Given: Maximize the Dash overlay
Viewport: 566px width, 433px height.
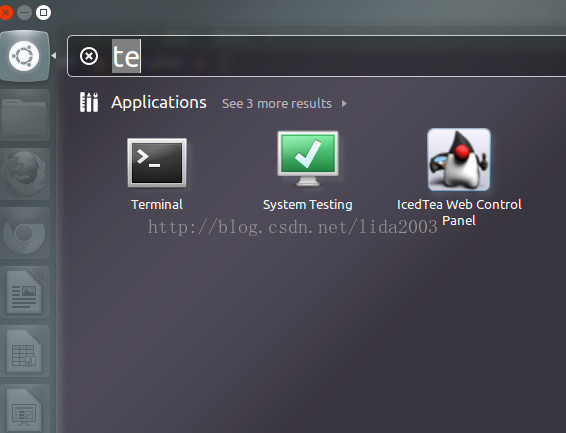Looking at the screenshot, I should click(43, 13).
